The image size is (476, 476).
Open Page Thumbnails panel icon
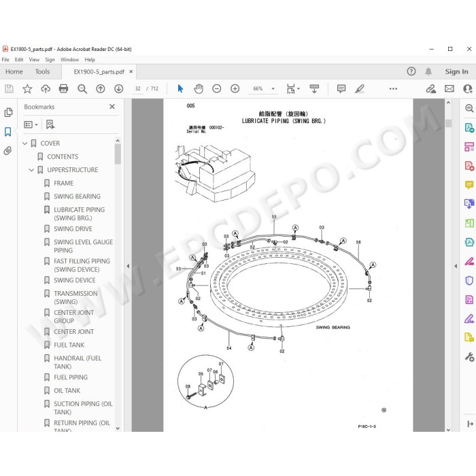point(8,112)
